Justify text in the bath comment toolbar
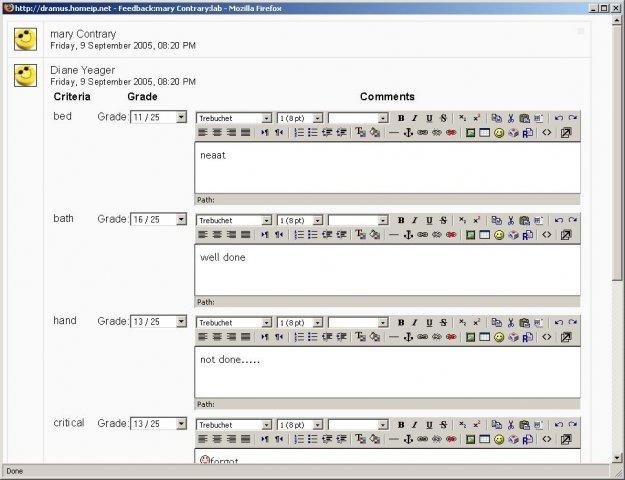This screenshot has width=625, height=480. coord(246,235)
